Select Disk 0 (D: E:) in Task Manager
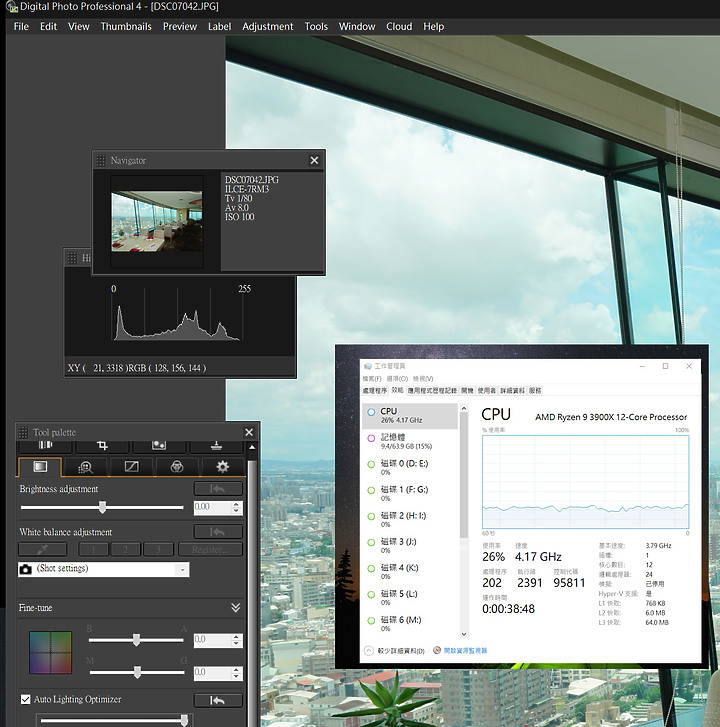The height and width of the screenshot is (727, 720). (409, 467)
